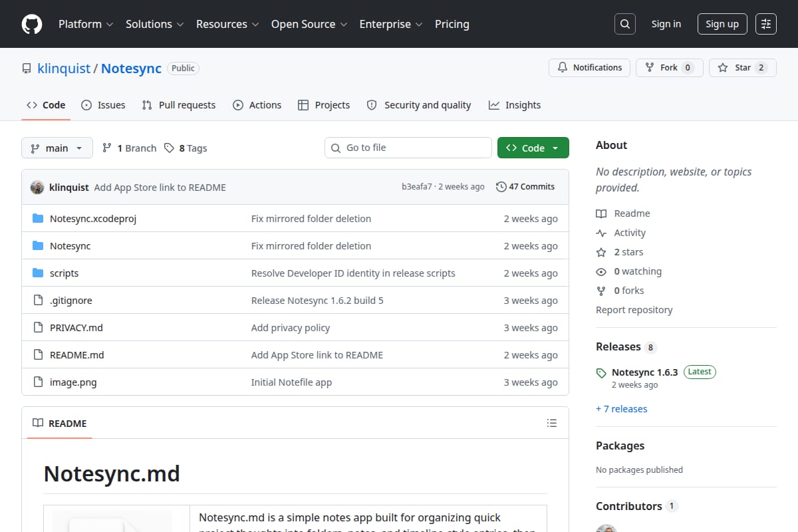This screenshot has width=798, height=532.
Task: Click the tag icon beside Notesync 1.6.3
Action: pos(601,373)
